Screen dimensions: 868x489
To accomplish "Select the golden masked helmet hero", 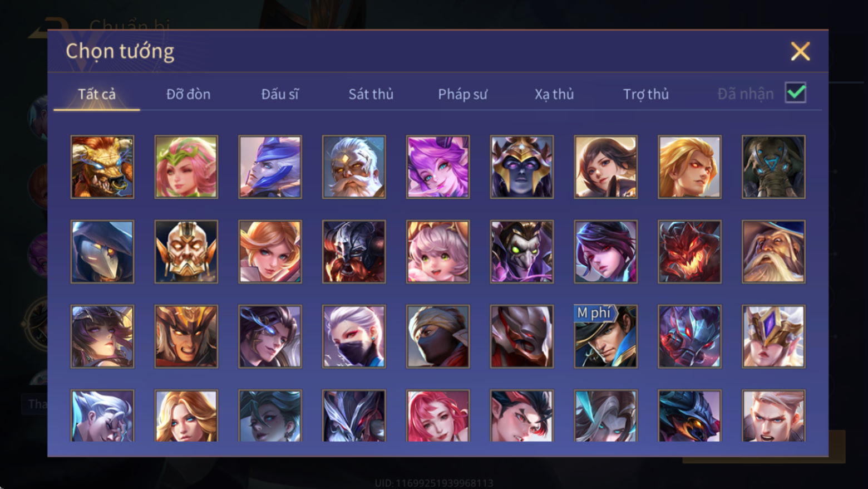I will coord(186,252).
